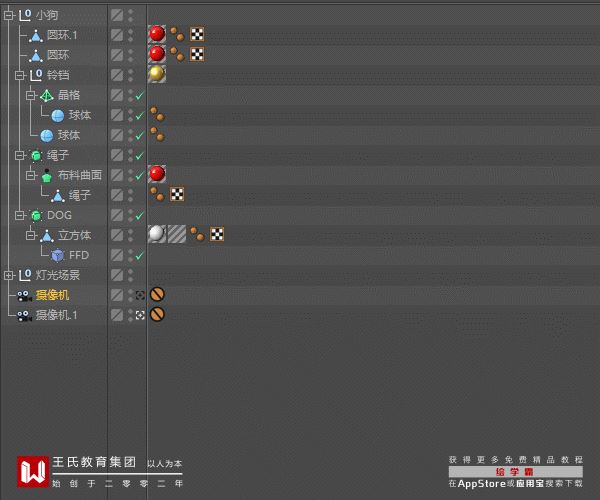Collapse the 晶格 hierarchy
The image size is (600, 500).
tap(31, 95)
